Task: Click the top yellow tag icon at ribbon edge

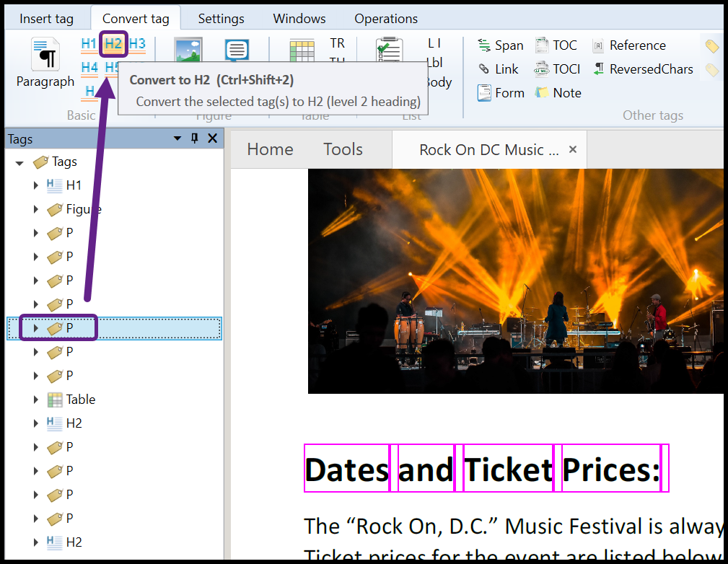Action: click(711, 46)
